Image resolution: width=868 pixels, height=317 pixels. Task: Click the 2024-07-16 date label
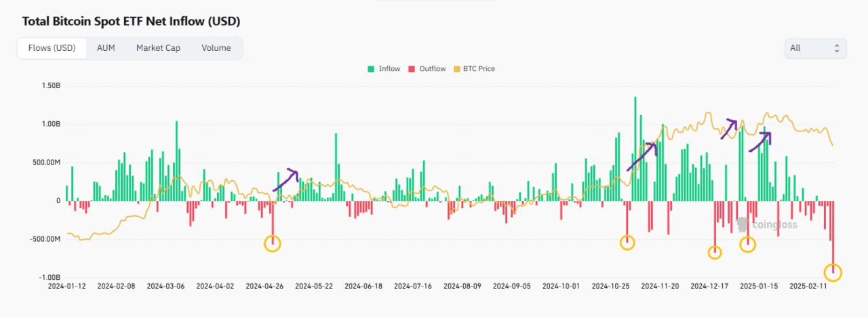[x=413, y=287]
